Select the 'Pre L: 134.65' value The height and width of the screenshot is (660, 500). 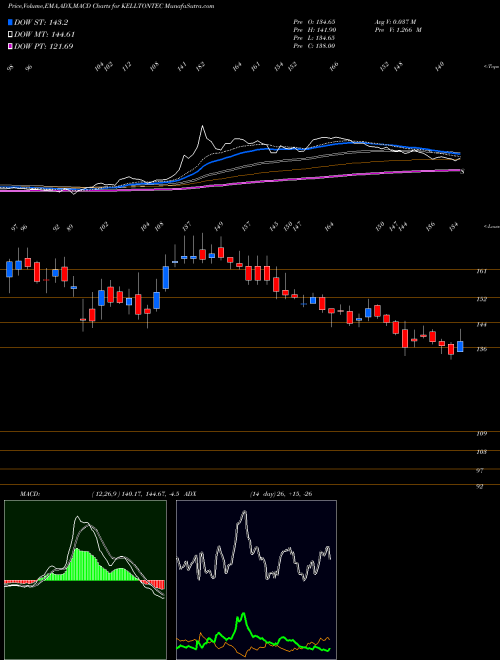coord(314,38)
